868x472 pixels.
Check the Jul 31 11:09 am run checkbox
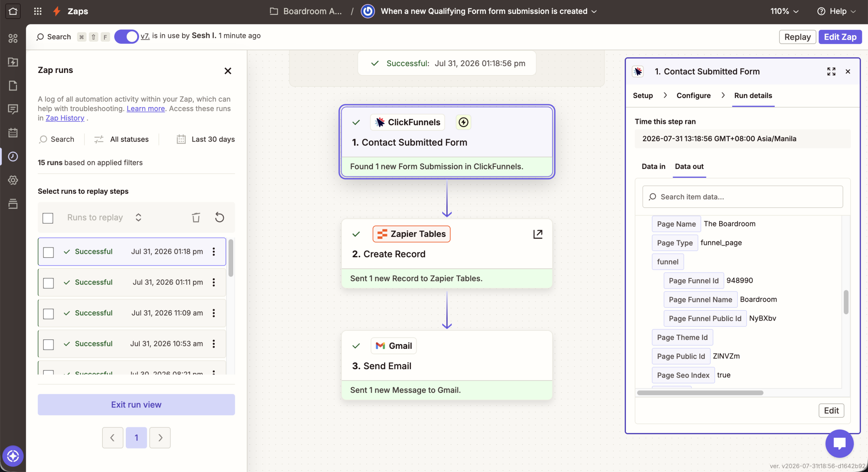coord(48,314)
